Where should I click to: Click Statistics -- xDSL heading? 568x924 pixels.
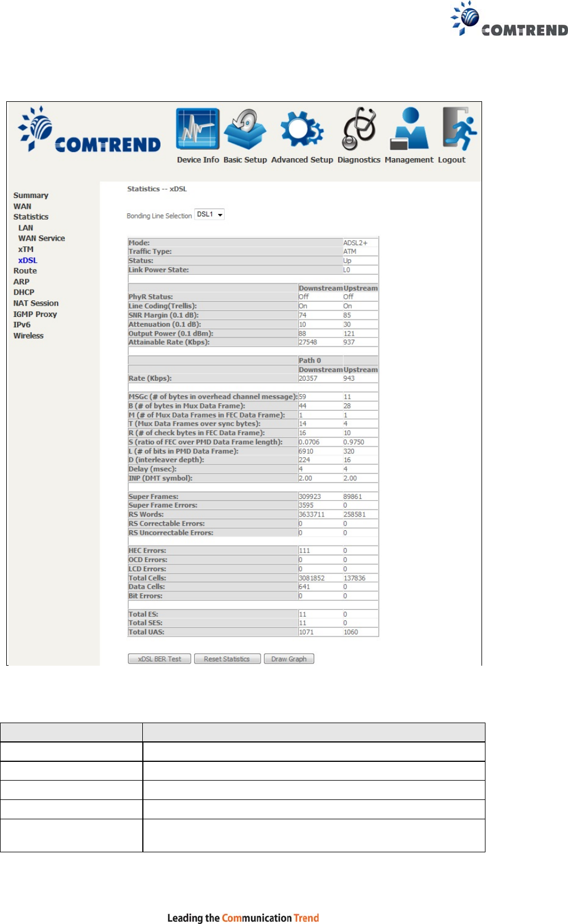[x=157, y=189]
